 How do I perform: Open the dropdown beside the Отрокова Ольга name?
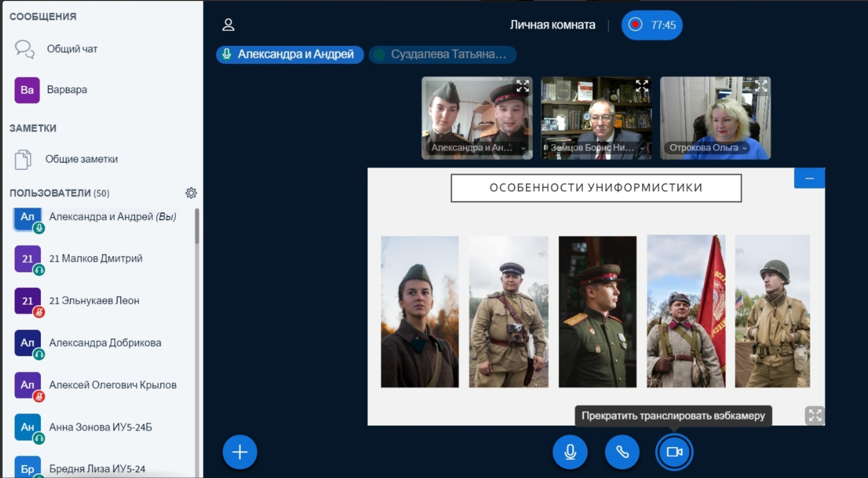(x=744, y=148)
